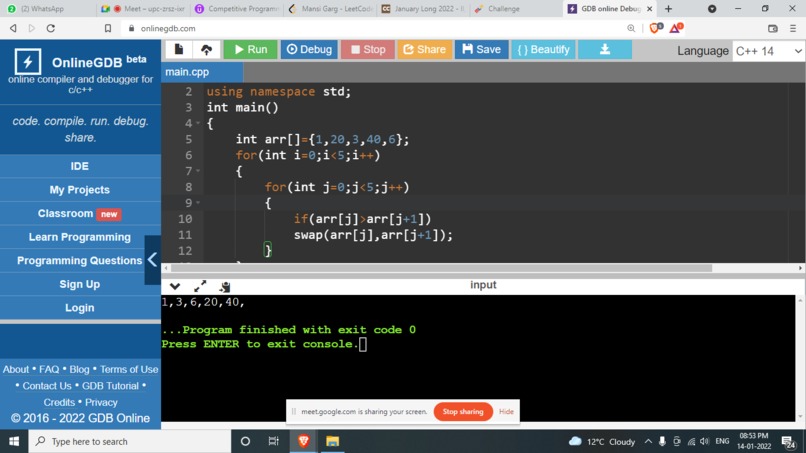The image size is (806, 453).
Task: Click the clear console icon
Action: tap(225, 287)
